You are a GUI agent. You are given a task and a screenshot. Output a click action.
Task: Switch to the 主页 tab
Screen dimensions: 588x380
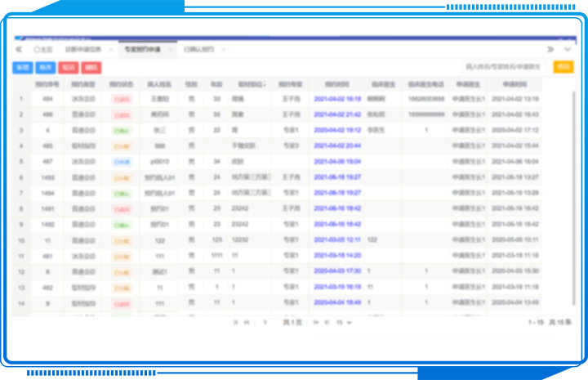pyautogui.click(x=42, y=49)
